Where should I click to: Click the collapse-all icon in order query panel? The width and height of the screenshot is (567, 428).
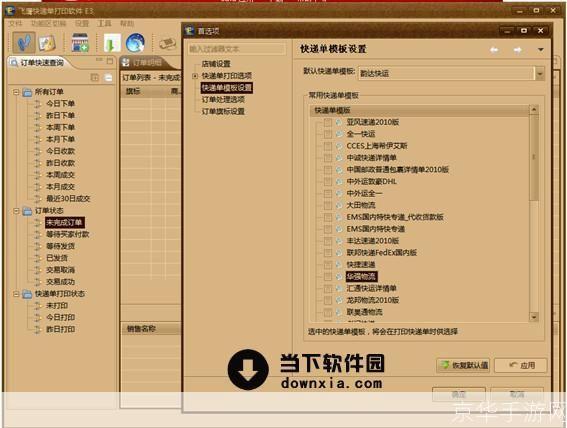[108, 77]
